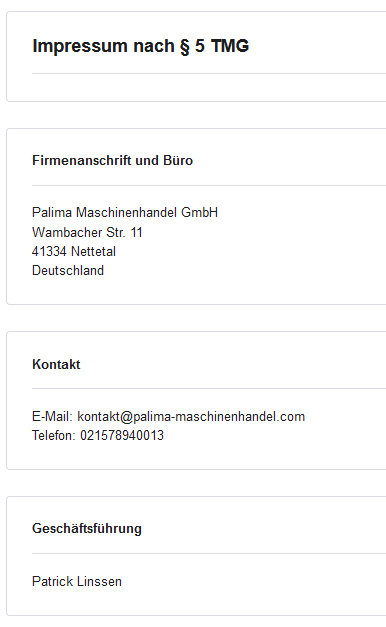Viewport: 386px width, 627px height.
Task: Click the phone number 021578940013
Action: pyautogui.click(x=122, y=435)
